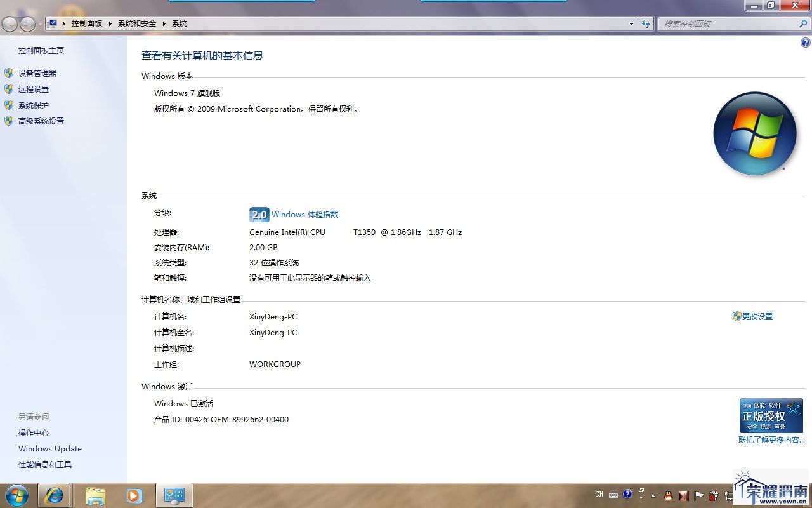Click the magnifier icon in the search box

click(x=803, y=23)
